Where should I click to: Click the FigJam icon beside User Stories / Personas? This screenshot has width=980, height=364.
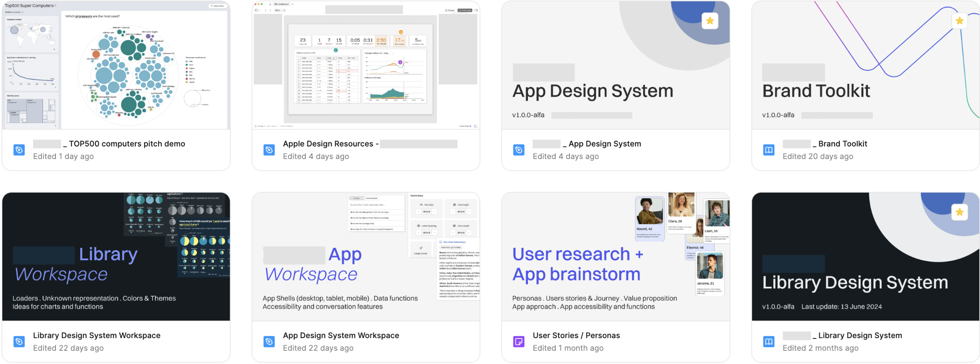pos(518,342)
